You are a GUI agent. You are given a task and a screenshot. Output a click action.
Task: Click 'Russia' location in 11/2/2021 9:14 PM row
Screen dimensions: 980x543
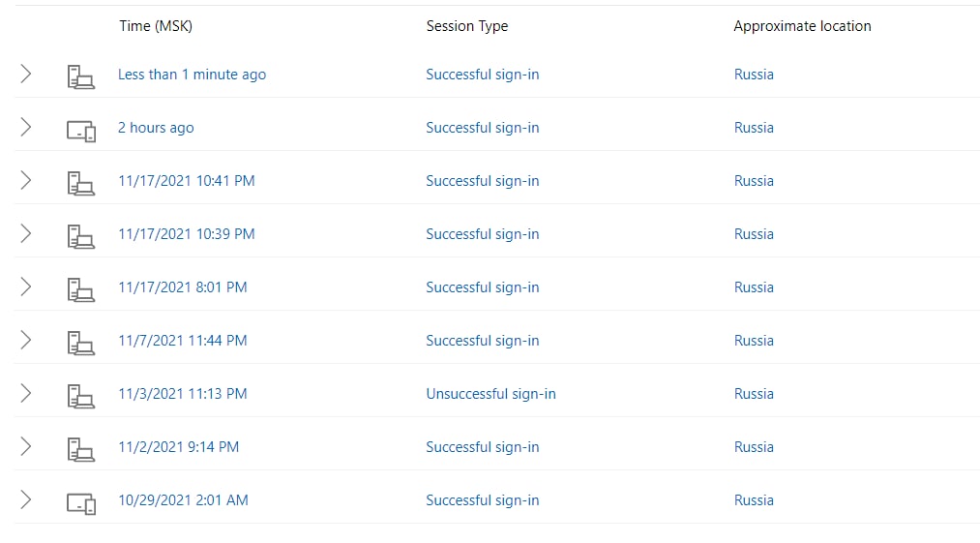(754, 446)
